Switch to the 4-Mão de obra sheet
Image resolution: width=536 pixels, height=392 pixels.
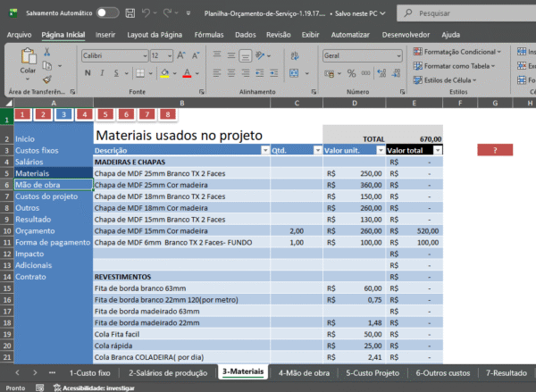coord(304,373)
